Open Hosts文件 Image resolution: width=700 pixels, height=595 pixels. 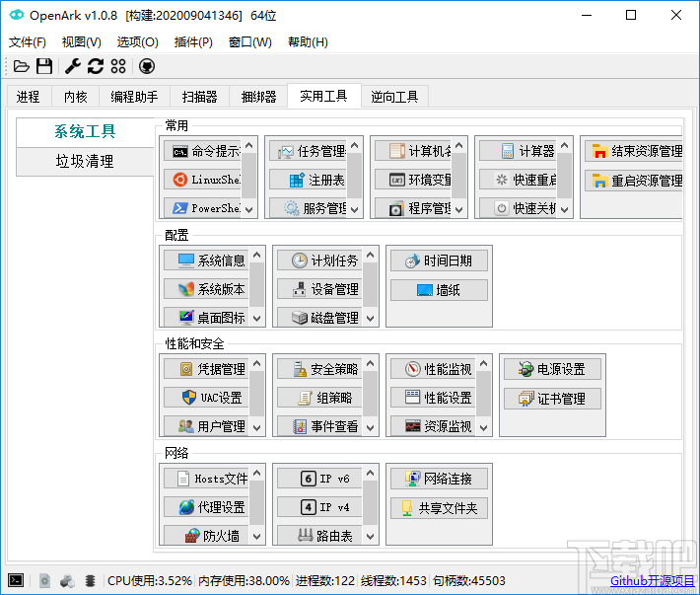(x=206, y=479)
